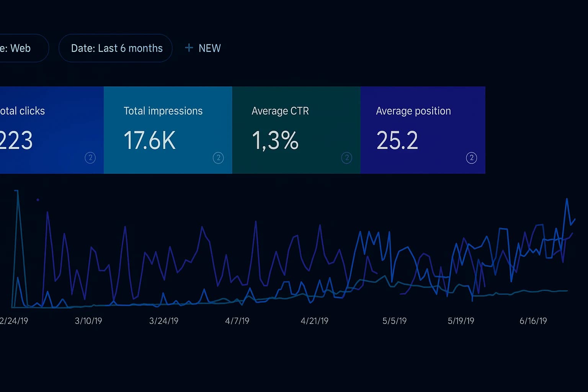Image resolution: width=588 pixels, height=392 pixels.
Task: Click the plus icon beside NEW
Action: coord(189,48)
